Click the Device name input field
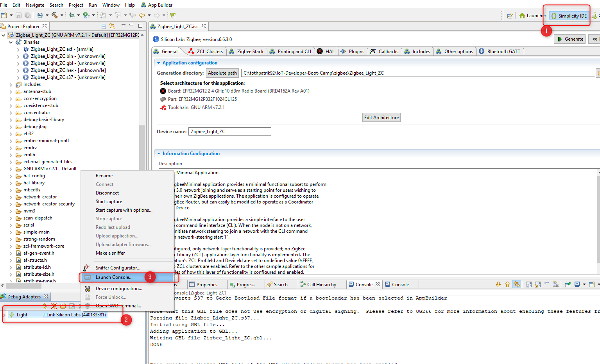The height and width of the screenshot is (364, 600). point(230,132)
